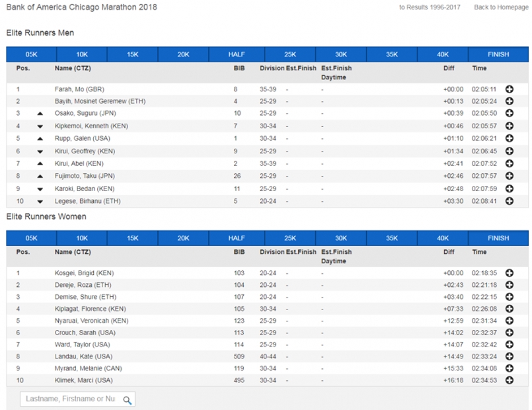Go Back to Homepage link

(501, 7)
